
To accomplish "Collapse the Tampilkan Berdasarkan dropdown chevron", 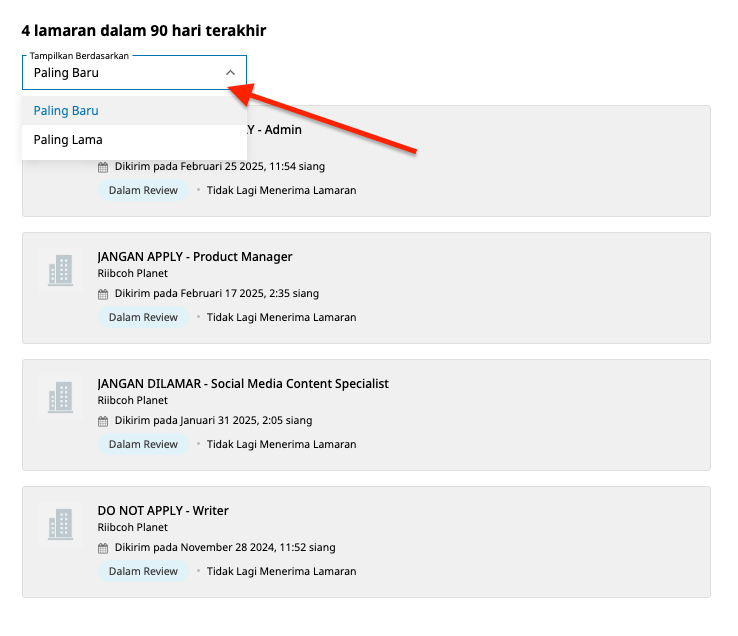I will [x=230, y=72].
